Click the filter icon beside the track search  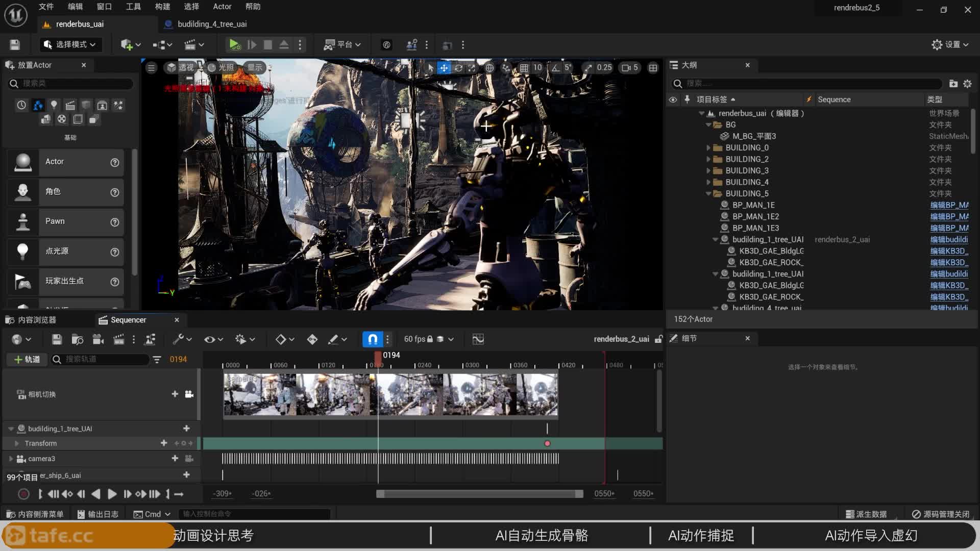(157, 360)
